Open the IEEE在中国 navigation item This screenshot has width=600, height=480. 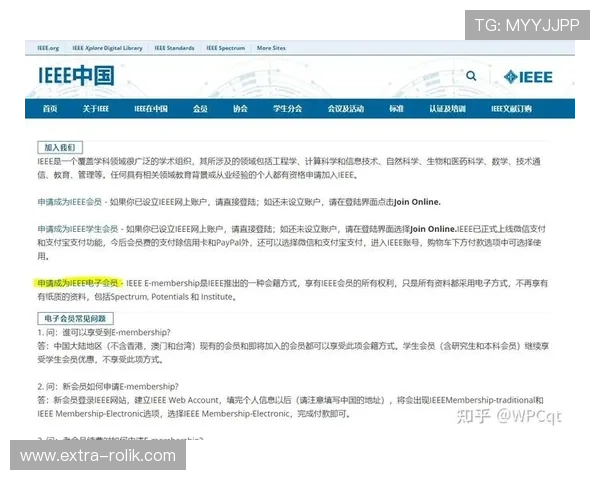tap(151, 109)
